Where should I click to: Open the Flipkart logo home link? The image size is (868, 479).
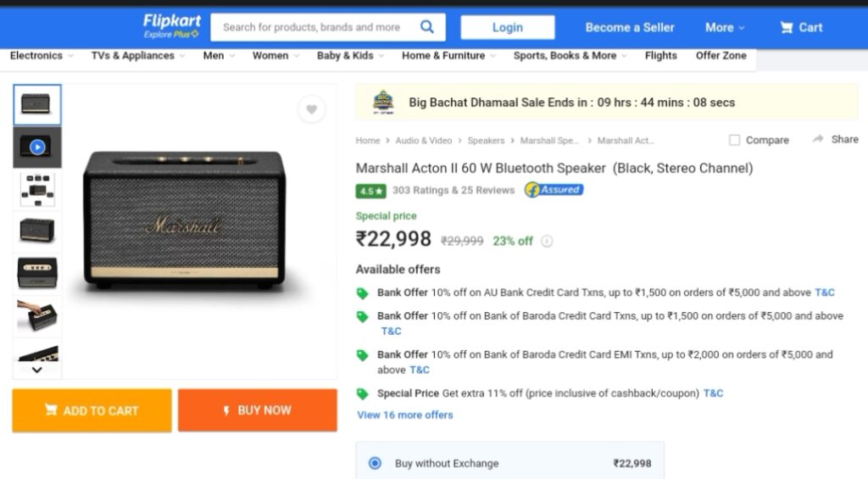click(171, 26)
